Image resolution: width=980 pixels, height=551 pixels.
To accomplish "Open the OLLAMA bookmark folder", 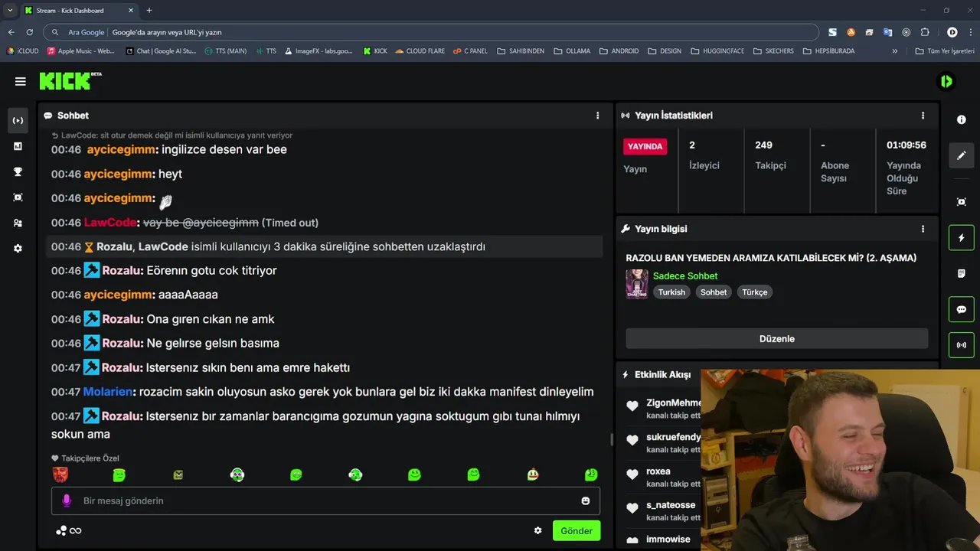I will click(x=572, y=51).
